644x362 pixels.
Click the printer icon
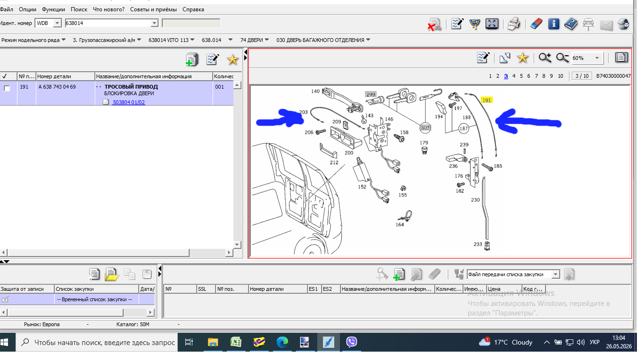coord(513,24)
